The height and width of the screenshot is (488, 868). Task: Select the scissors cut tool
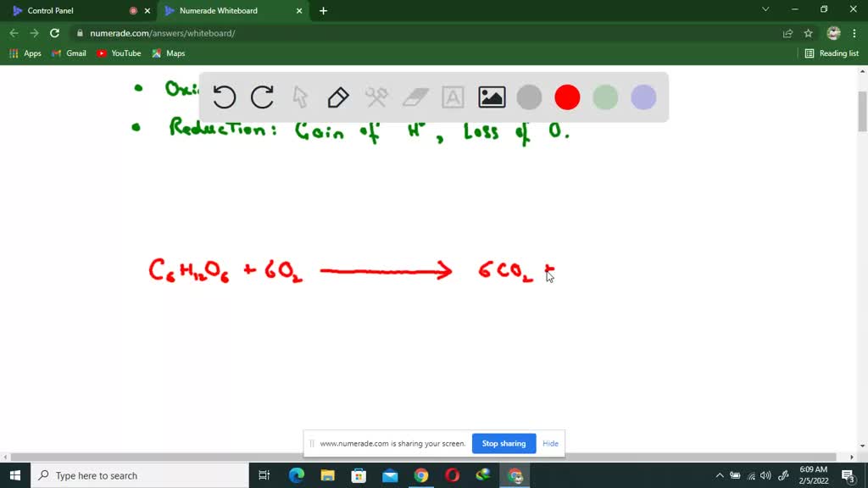coord(376,97)
